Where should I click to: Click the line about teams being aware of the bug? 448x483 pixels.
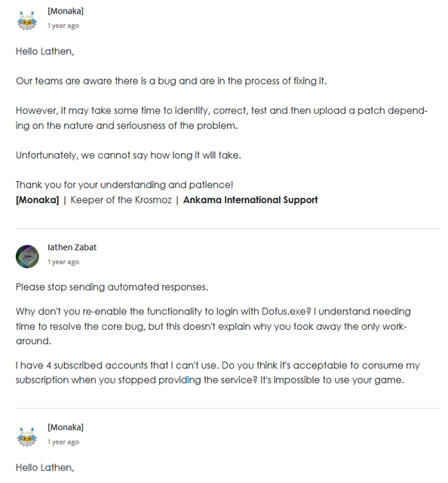tap(171, 81)
